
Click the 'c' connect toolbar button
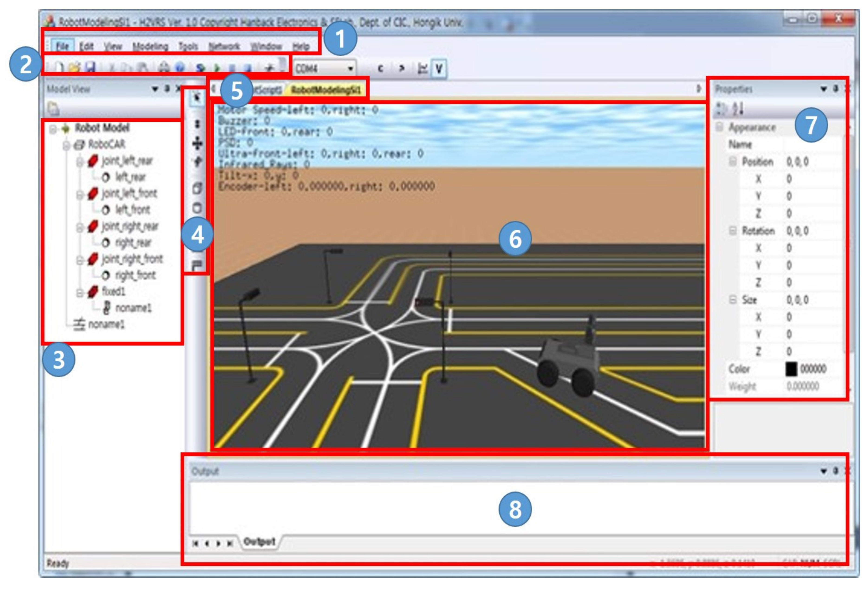click(380, 69)
